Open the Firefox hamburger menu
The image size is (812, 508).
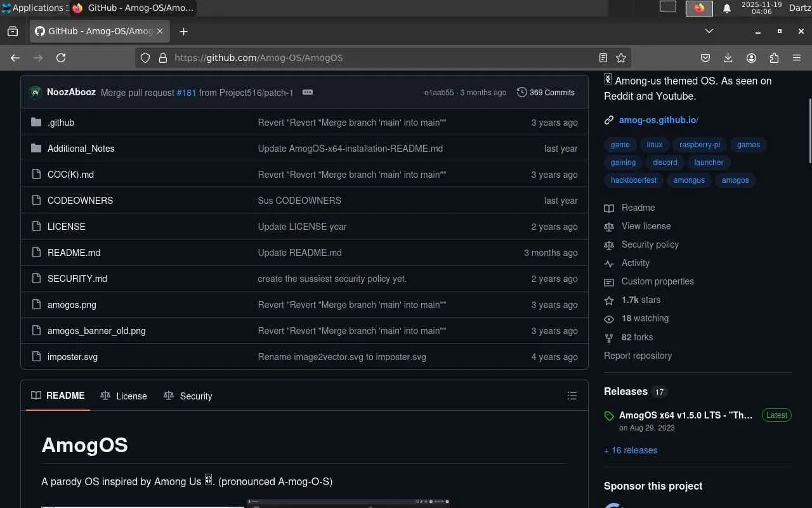797,58
